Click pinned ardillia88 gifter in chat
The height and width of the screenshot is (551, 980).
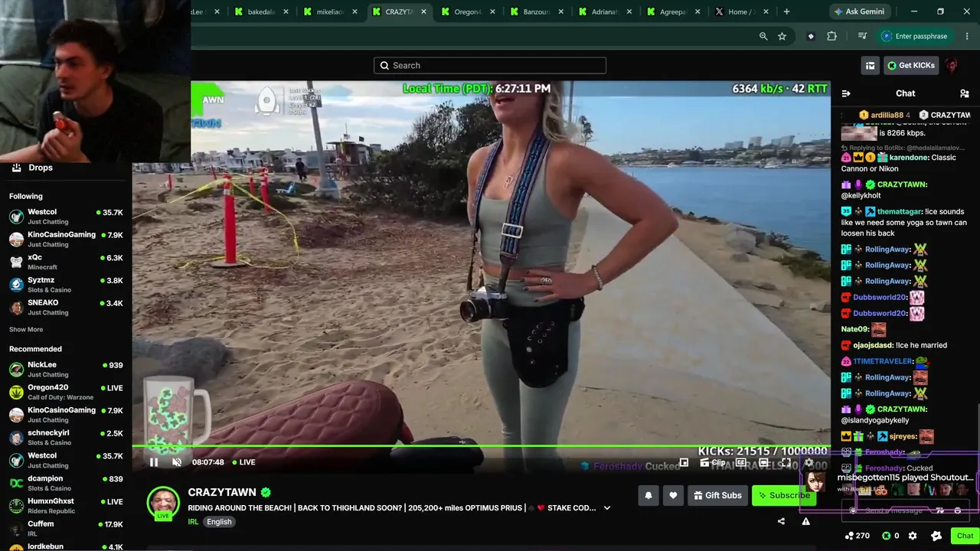pos(884,115)
